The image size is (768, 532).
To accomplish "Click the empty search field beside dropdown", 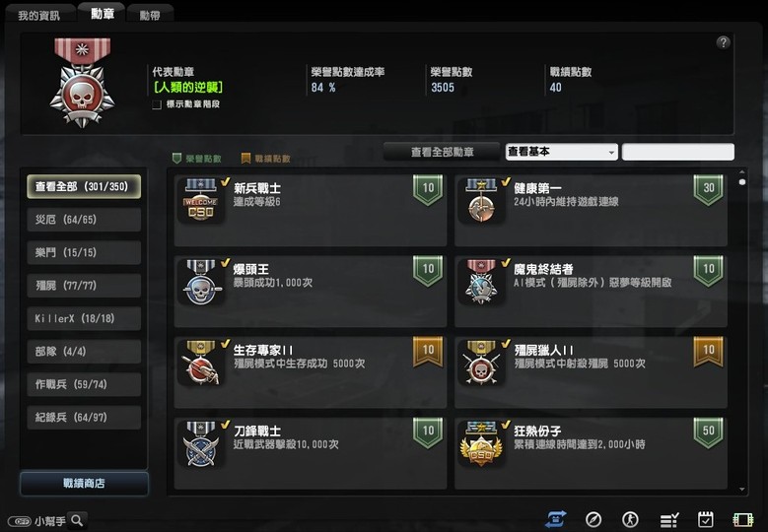I will (678, 152).
